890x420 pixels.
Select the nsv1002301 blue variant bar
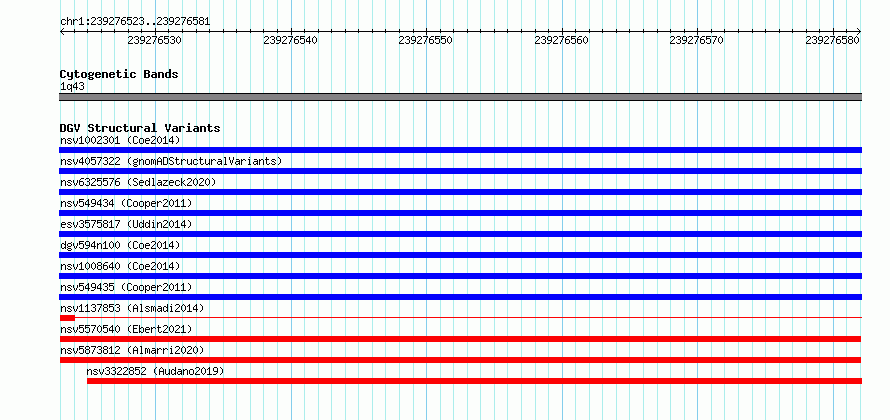coord(460,150)
